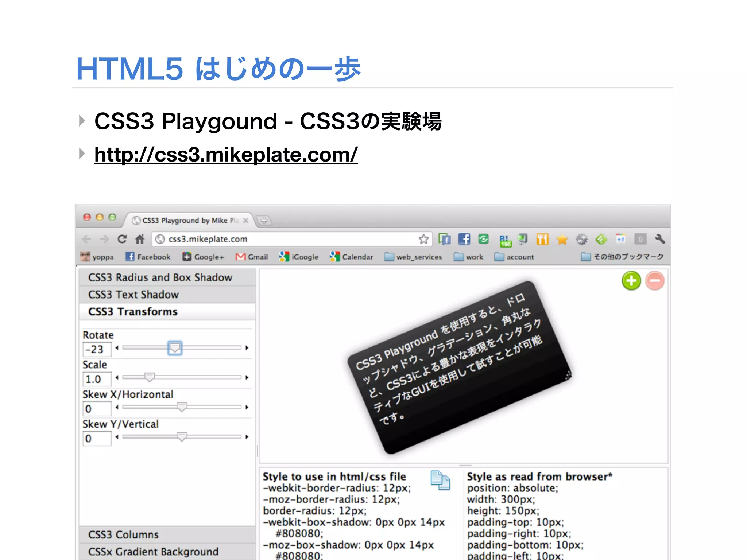The height and width of the screenshot is (560, 747).
Task: Click the Skew Y value field
Action: pyautogui.click(x=97, y=439)
